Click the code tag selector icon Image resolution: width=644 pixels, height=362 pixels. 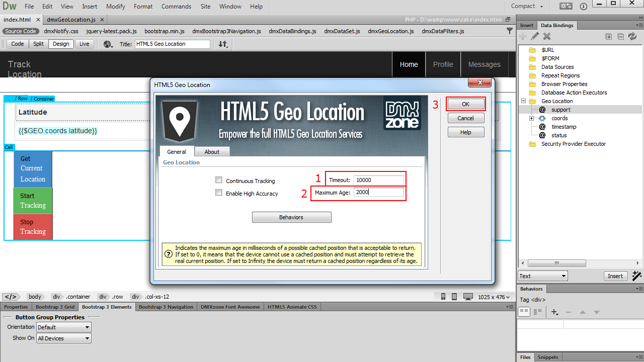point(11,297)
